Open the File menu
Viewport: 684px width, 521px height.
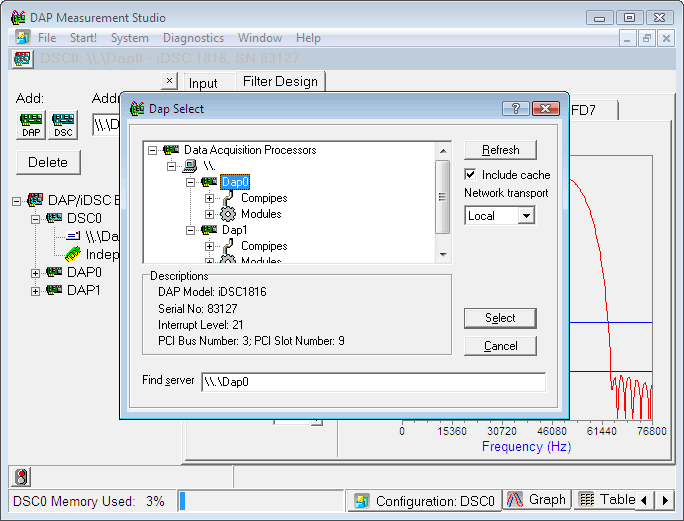47,38
